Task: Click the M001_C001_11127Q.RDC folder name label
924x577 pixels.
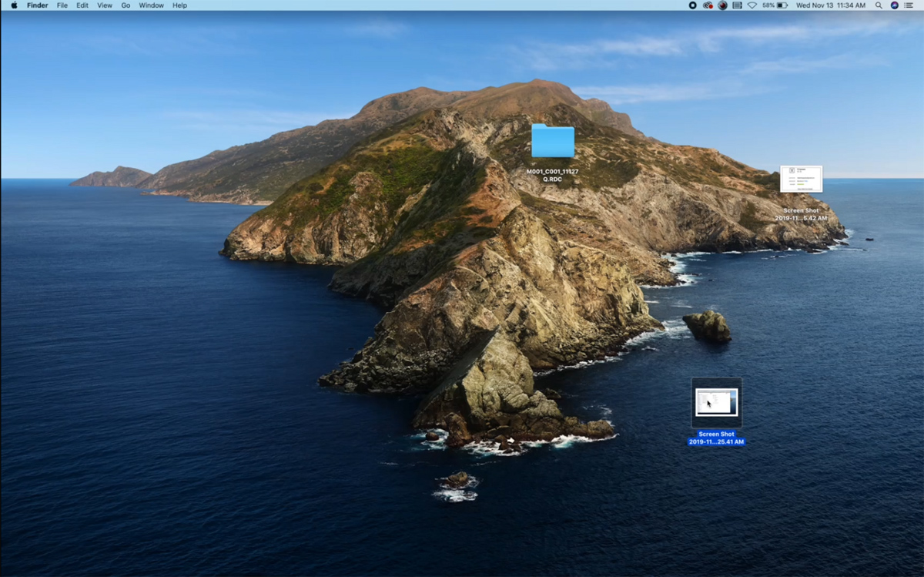Action: click(x=553, y=176)
